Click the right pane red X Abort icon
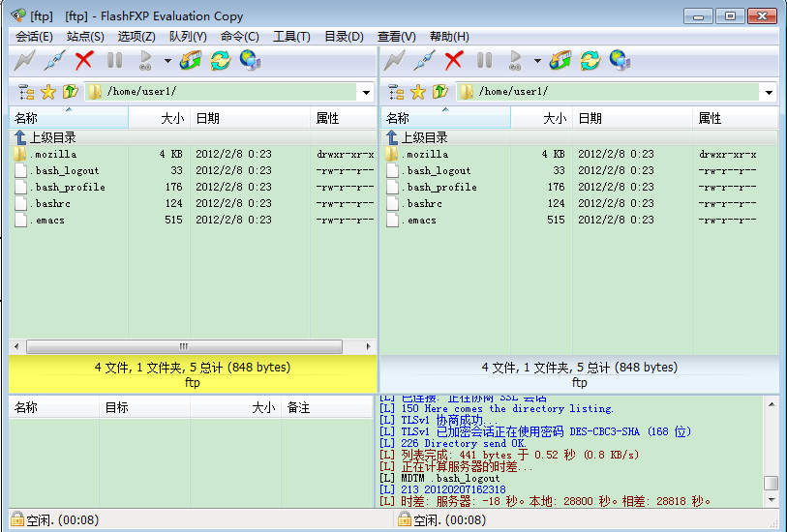 point(454,61)
